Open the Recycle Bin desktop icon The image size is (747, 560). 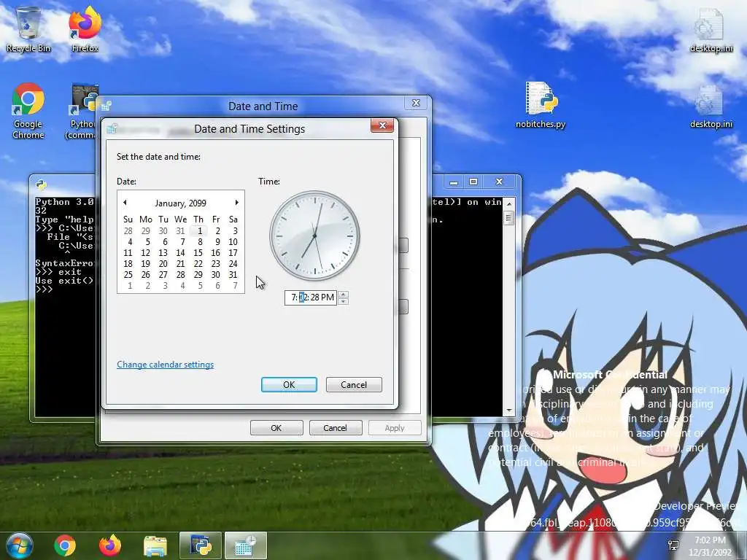pos(28,28)
